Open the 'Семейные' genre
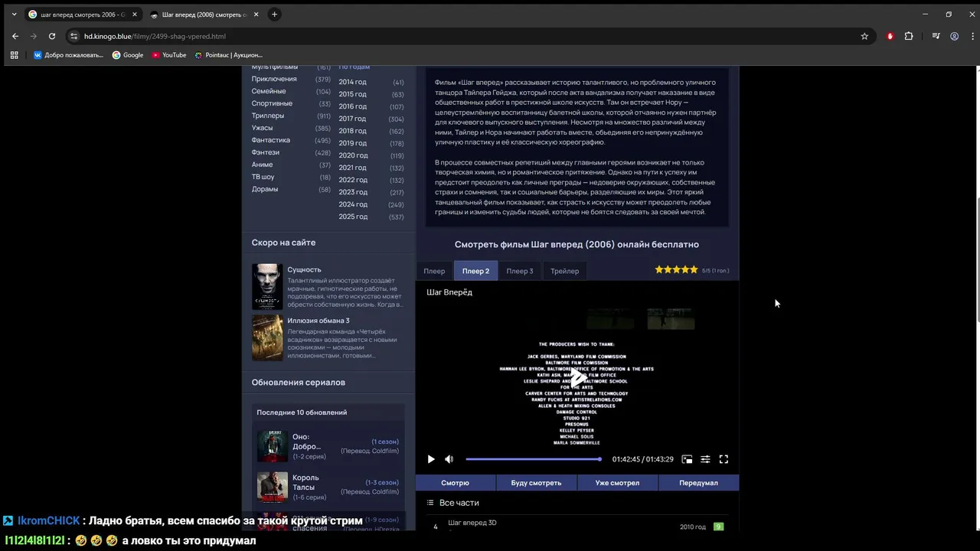This screenshot has height=551, width=980. click(269, 91)
